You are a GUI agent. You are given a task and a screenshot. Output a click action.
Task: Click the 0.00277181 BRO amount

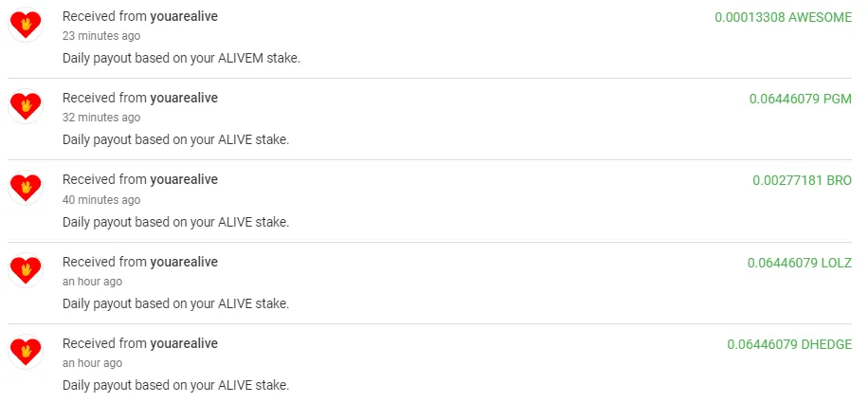pos(802,180)
